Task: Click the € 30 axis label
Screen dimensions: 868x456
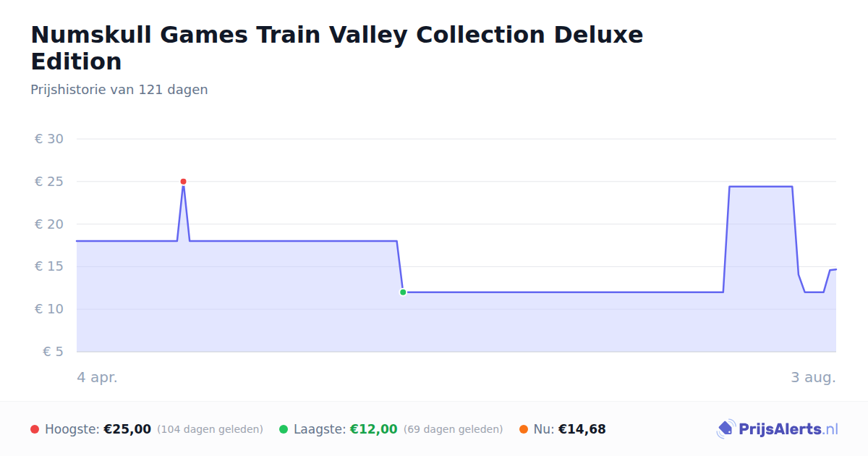Action: [x=49, y=139]
